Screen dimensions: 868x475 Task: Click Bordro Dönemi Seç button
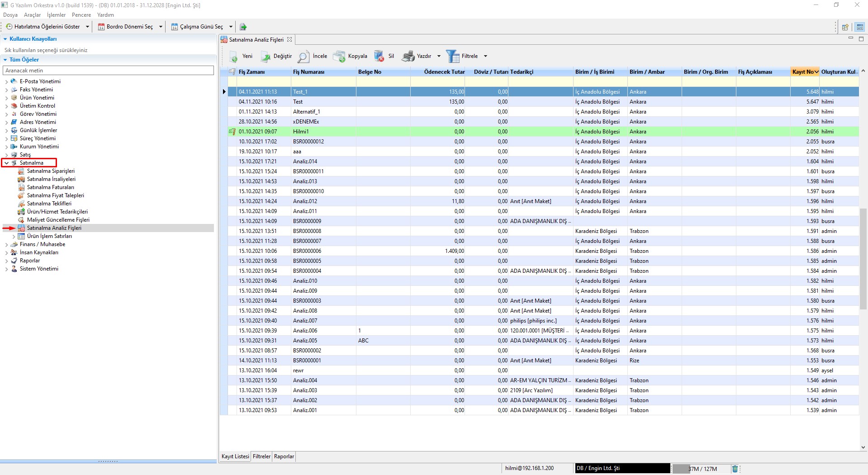click(x=129, y=27)
